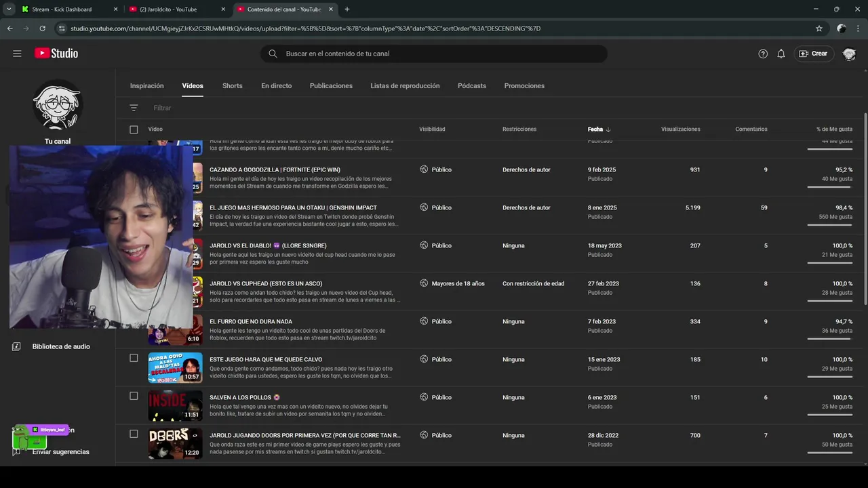Click the like-percentage bar for SALVEN A LOS POLLOS
The image size is (868, 488).
click(x=830, y=415)
